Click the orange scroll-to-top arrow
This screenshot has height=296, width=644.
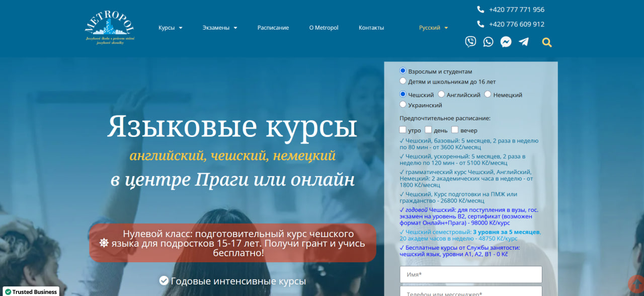tap(636, 283)
